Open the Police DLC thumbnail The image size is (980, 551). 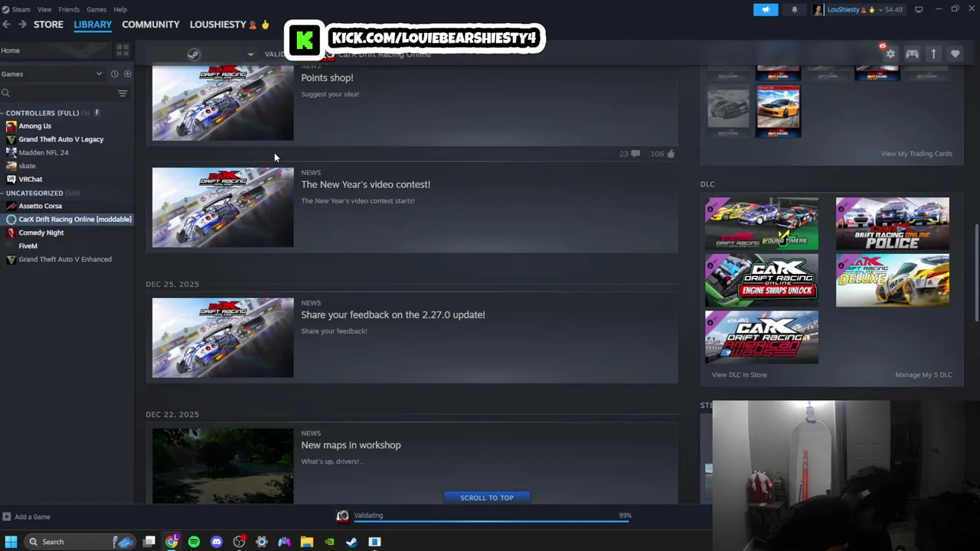click(x=893, y=223)
